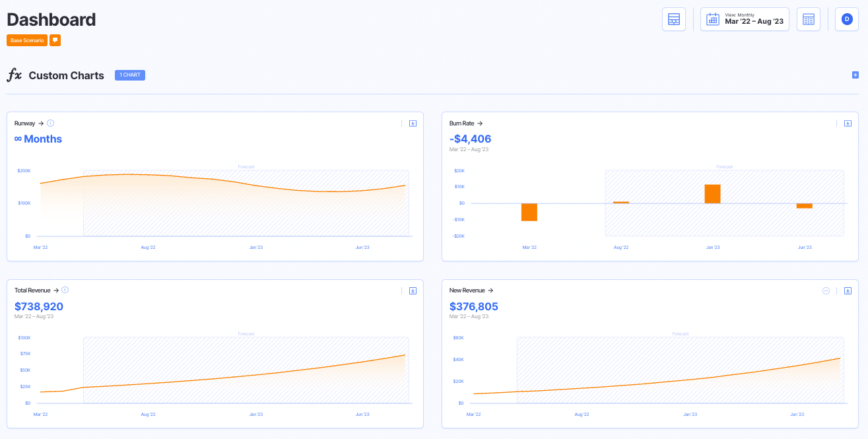Add a new custom chart with the plus button
The image size is (868, 439).
[x=855, y=75]
